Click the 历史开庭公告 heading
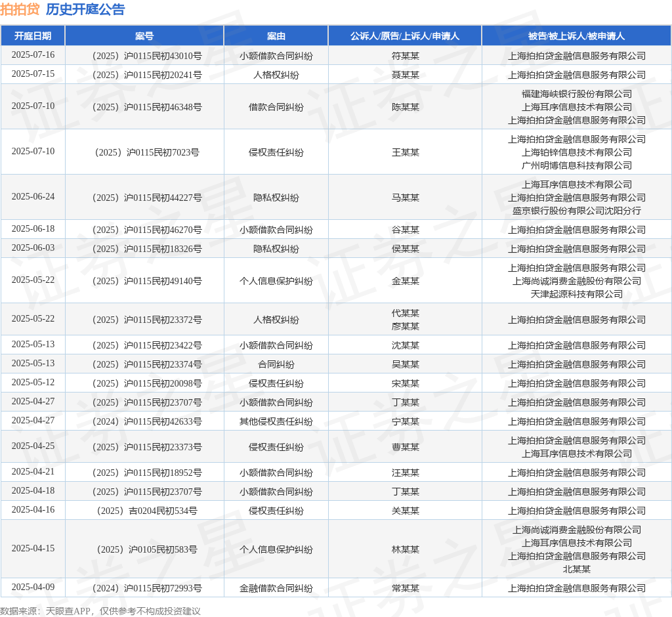This screenshot has width=672, height=617. (85, 9)
